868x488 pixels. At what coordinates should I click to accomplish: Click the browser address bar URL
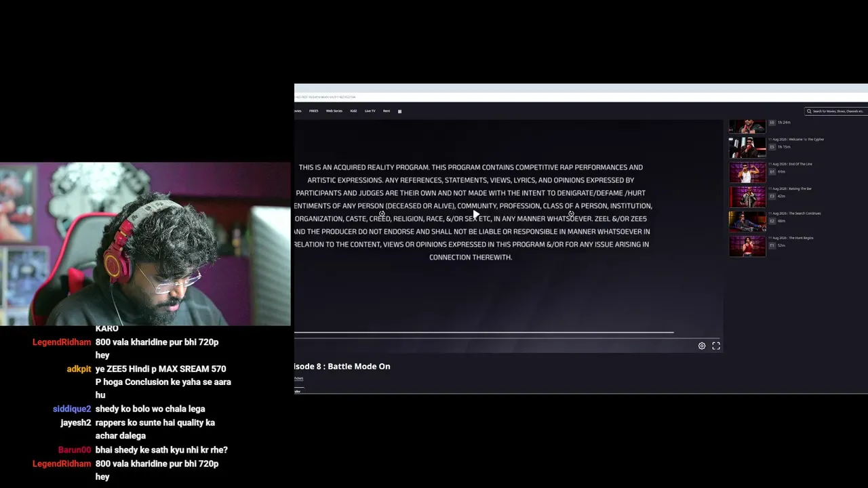[x=325, y=97]
